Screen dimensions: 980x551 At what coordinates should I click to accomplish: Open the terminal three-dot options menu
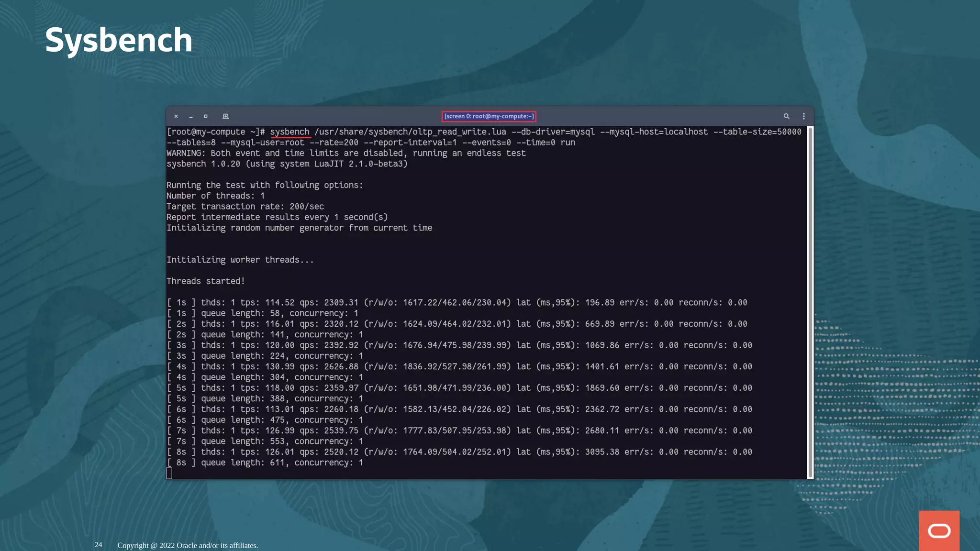click(804, 116)
